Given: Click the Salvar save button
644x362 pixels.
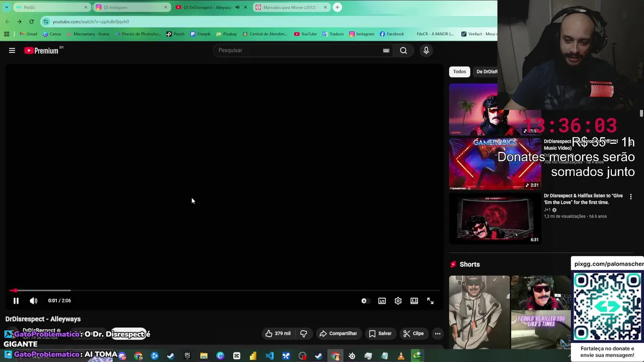Looking at the screenshot, I should pyautogui.click(x=380, y=333).
